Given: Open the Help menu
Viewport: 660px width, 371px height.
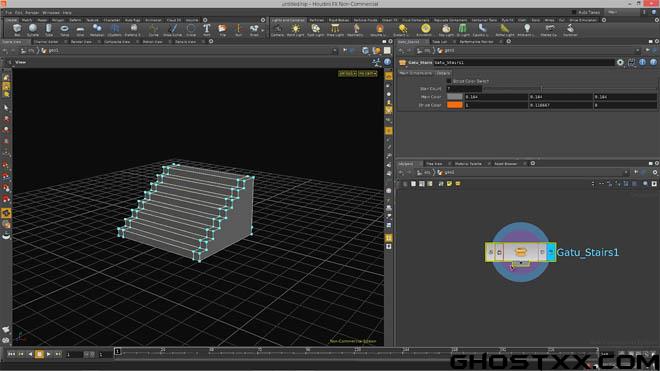Looking at the screenshot, I should point(67,13).
